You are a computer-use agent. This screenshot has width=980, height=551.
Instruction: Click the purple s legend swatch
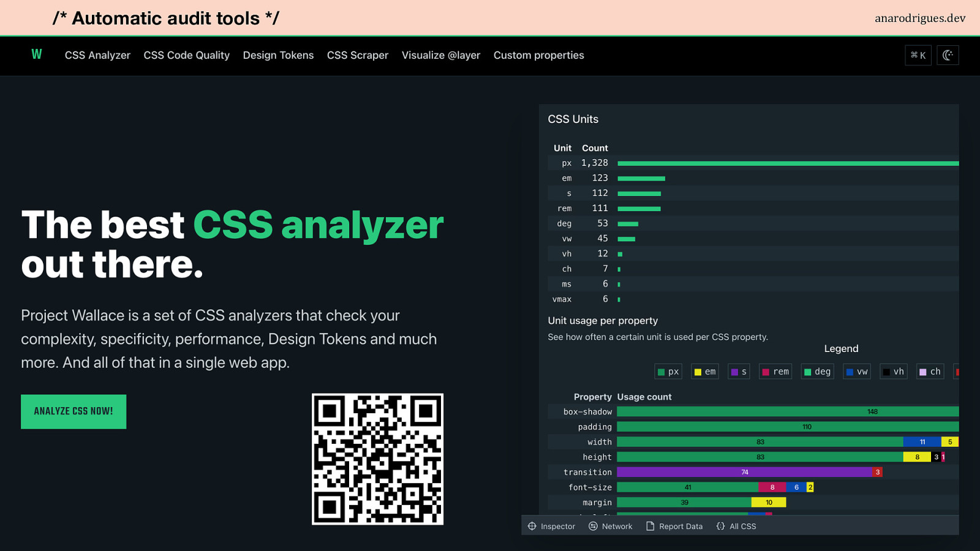point(734,372)
